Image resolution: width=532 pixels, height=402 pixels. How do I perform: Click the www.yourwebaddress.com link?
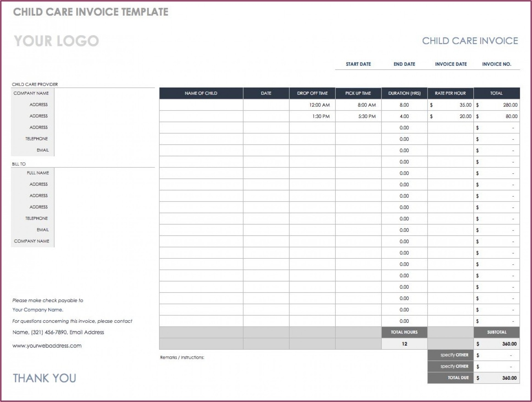(46, 346)
